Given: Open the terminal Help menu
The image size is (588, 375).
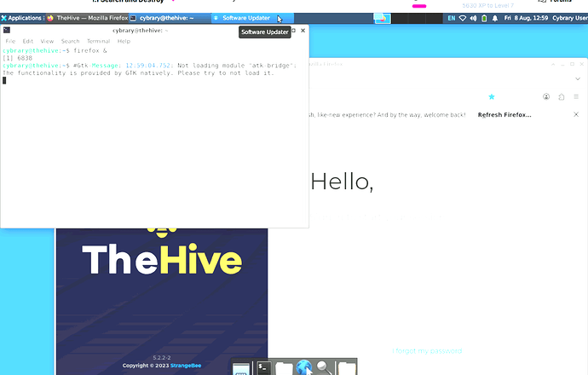Looking at the screenshot, I should [x=124, y=41].
